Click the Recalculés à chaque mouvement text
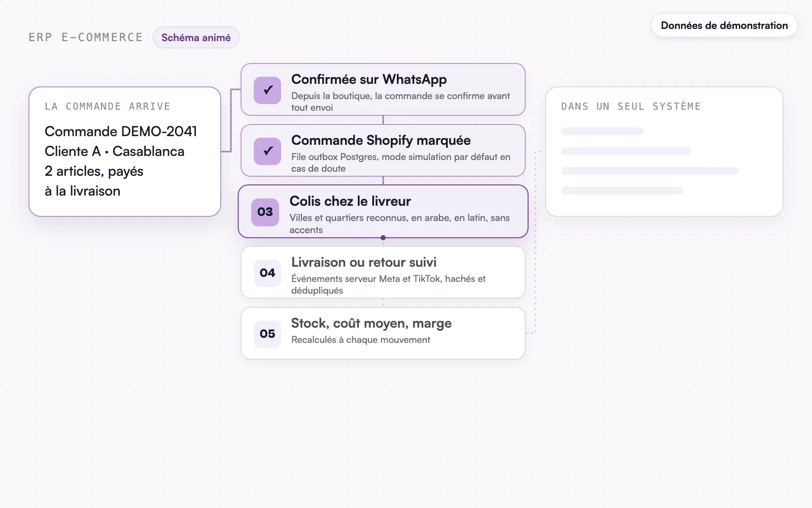The image size is (812, 508). click(360, 340)
